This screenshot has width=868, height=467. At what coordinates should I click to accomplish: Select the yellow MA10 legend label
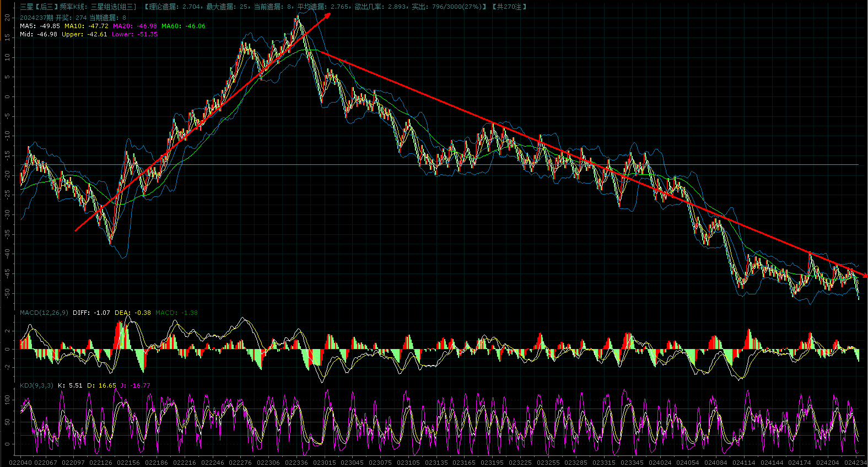tap(86, 26)
